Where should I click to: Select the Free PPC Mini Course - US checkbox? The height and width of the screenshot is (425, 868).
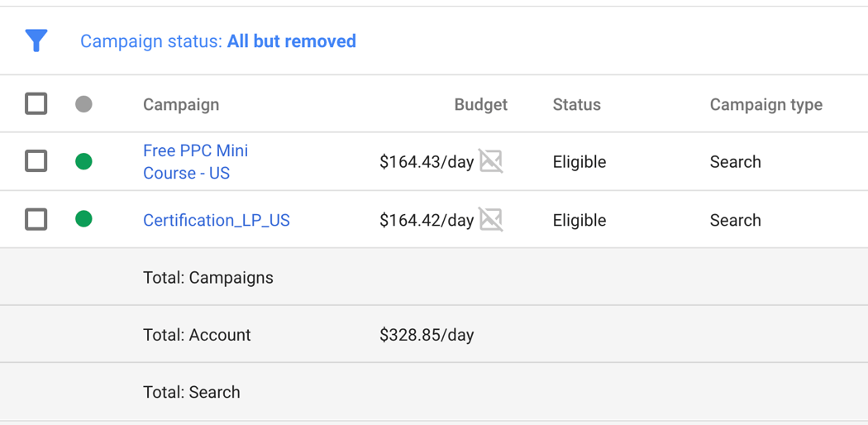[x=36, y=161]
